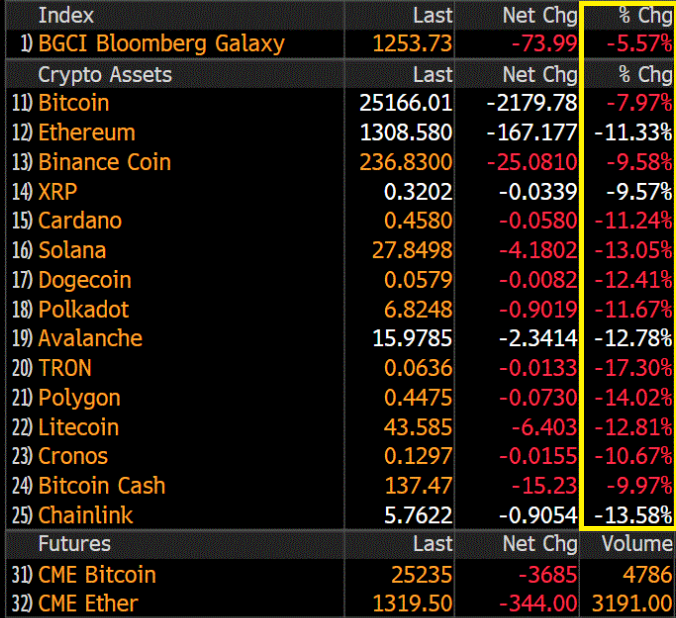The height and width of the screenshot is (618, 676).
Task: Click Solana last price 27.8498
Action: coord(412,251)
